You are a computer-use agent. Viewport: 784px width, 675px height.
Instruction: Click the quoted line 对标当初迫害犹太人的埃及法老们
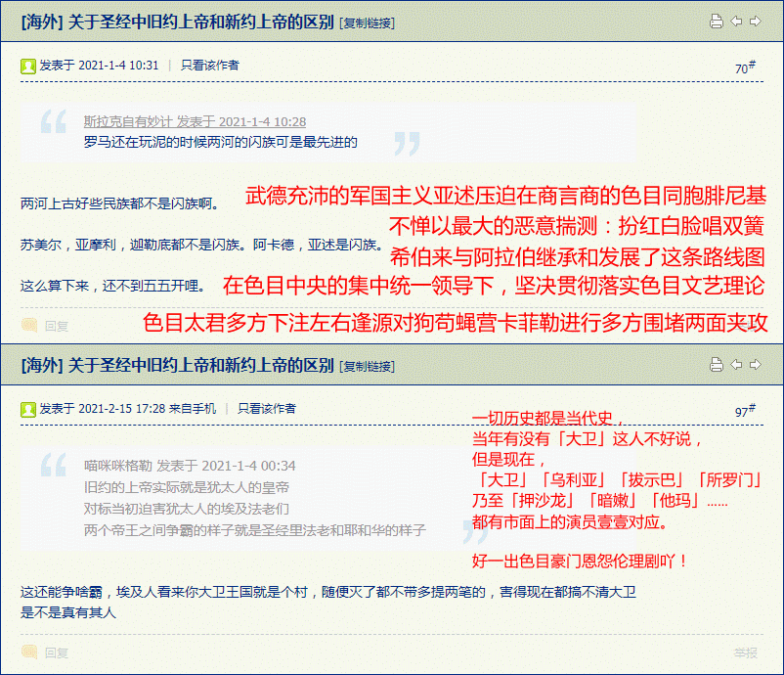click(x=187, y=509)
